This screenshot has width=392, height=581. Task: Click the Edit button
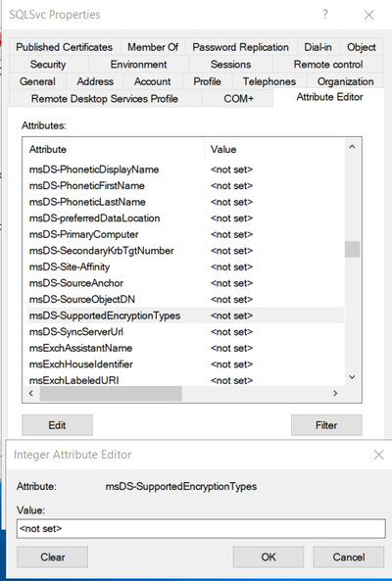tap(57, 425)
